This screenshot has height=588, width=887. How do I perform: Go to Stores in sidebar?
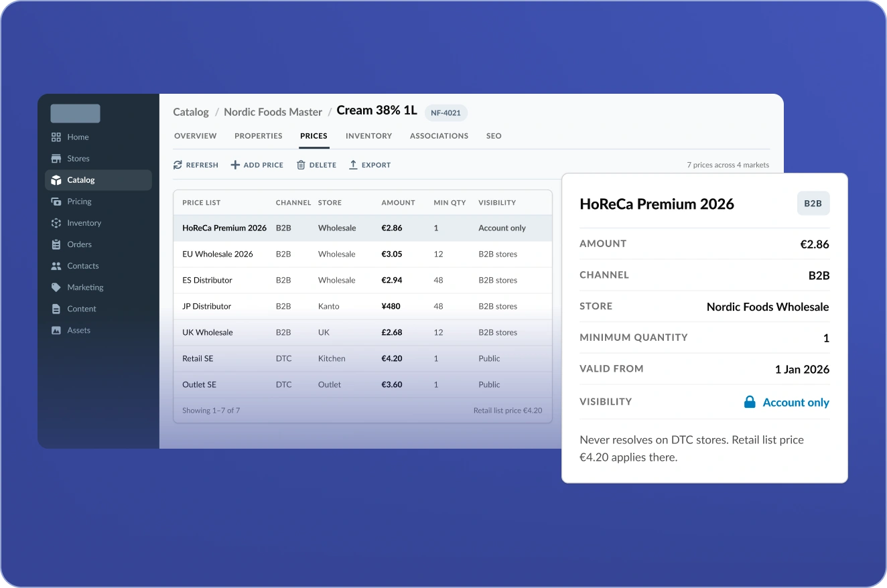coord(78,159)
